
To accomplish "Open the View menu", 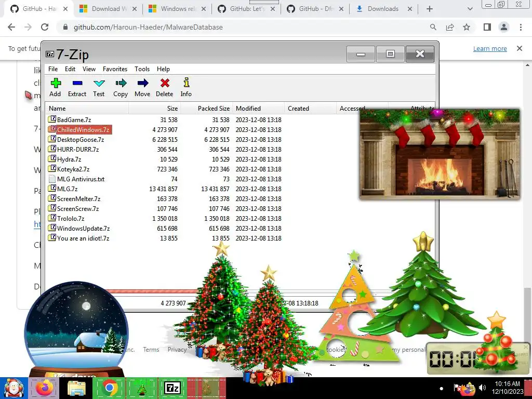I will (x=89, y=69).
